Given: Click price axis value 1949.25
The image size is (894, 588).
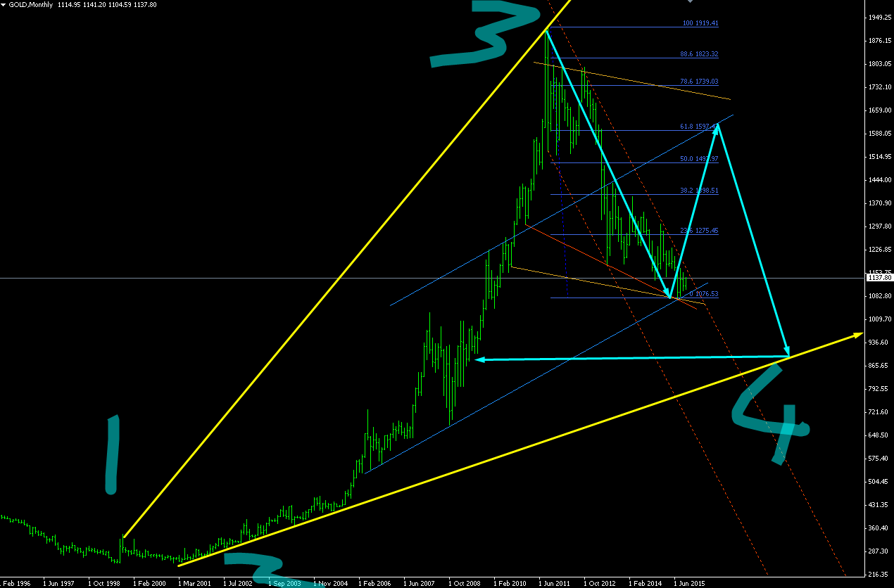Looking at the screenshot, I should coord(881,17).
